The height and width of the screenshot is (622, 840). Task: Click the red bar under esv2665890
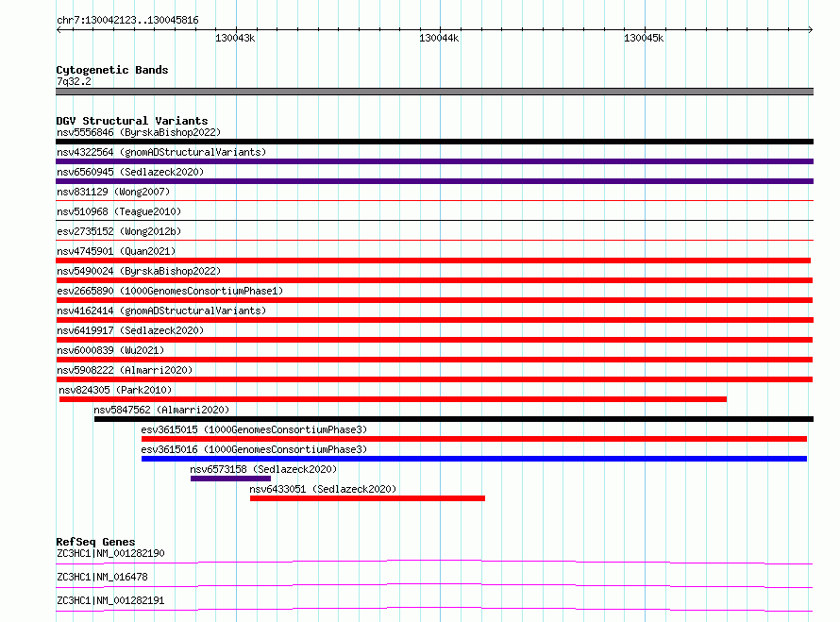point(434,300)
